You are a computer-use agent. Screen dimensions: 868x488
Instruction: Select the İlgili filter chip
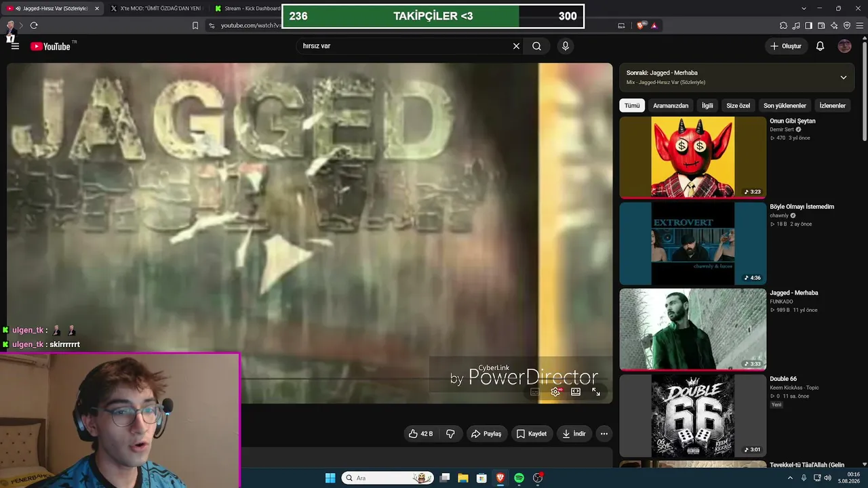pos(707,106)
